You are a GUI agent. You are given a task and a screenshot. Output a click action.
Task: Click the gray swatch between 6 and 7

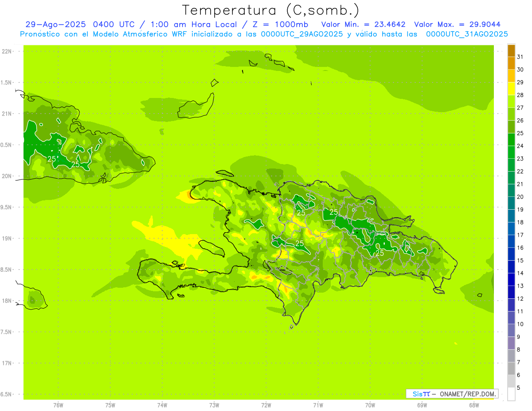point(511,368)
